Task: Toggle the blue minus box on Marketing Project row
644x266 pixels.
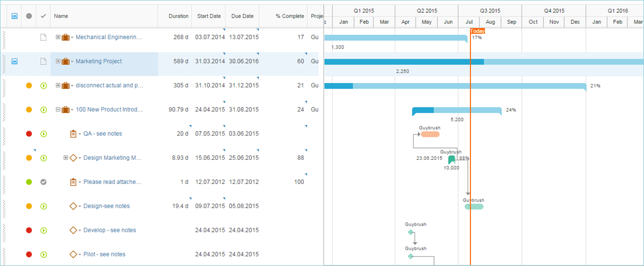Action: (x=14, y=62)
